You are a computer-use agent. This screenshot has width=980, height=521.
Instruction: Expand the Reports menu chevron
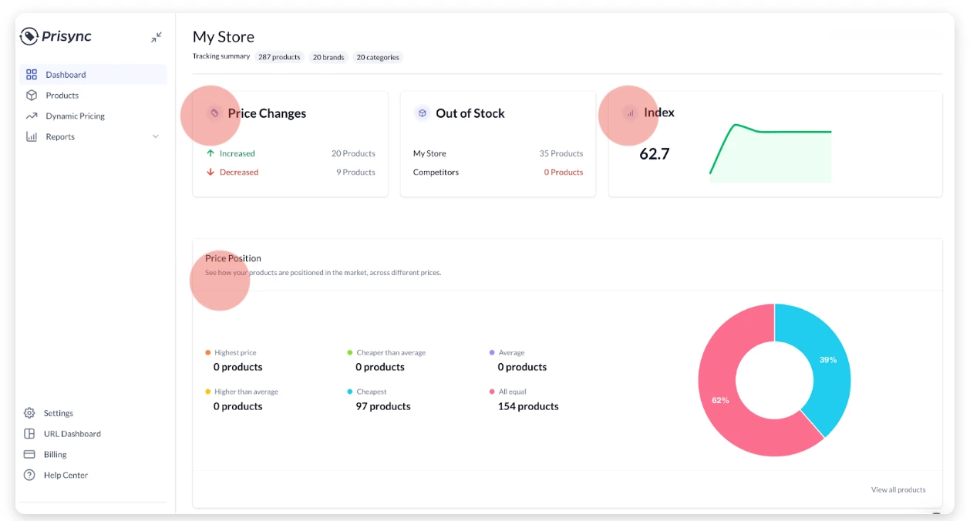[156, 137]
